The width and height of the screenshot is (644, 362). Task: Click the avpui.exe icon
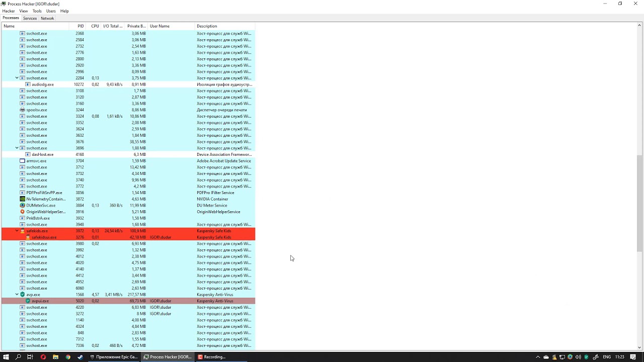(x=28, y=301)
